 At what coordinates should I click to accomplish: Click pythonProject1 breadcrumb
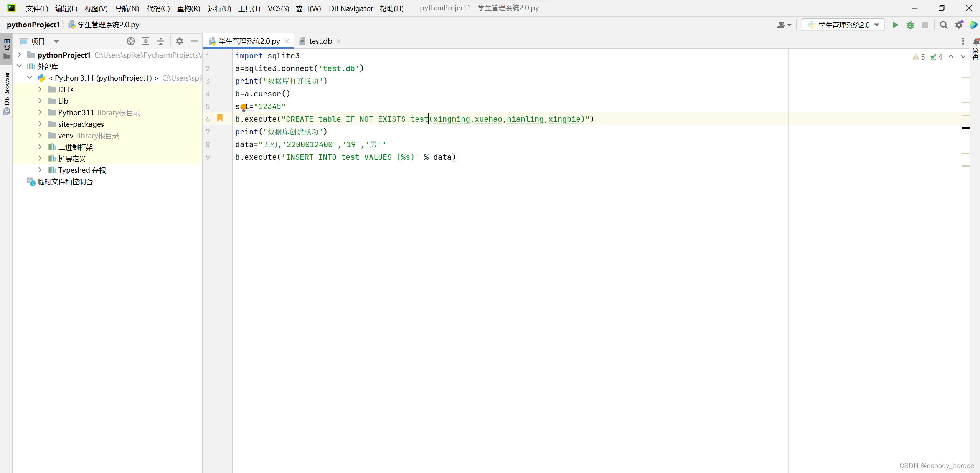(x=33, y=25)
